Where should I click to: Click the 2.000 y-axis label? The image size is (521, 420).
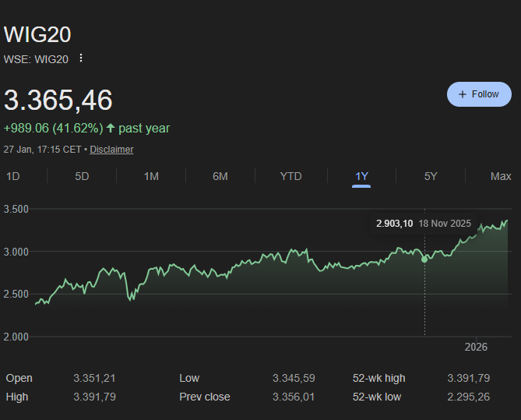pos(16,337)
